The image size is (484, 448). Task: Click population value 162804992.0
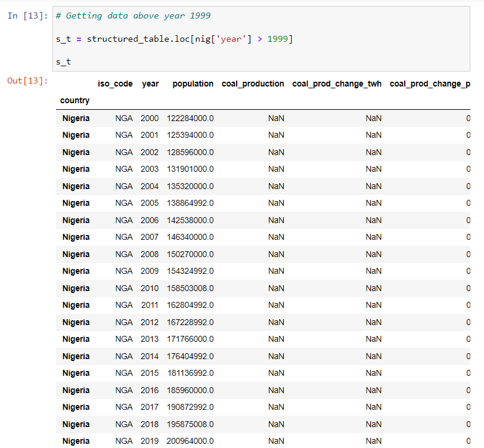[x=190, y=305]
